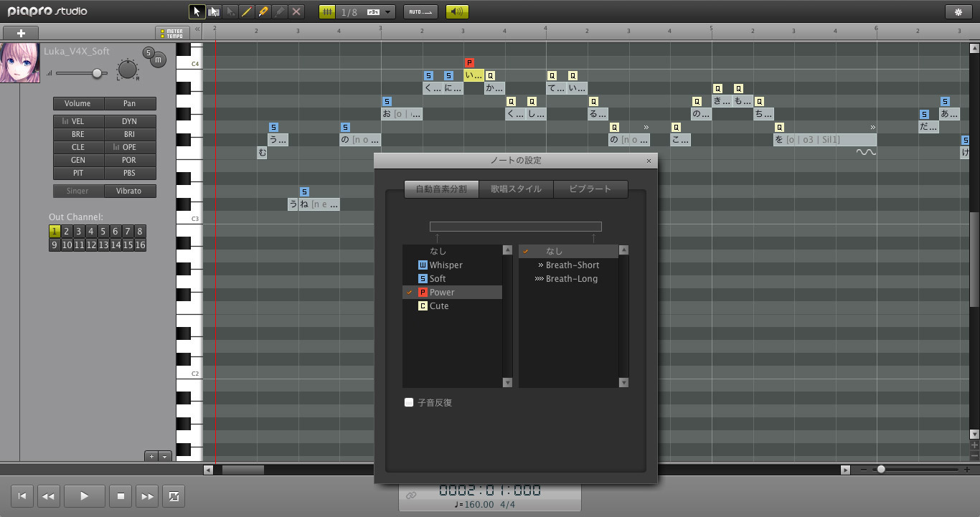Image resolution: width=980 pixels, height=517 pixels.
Task: Toggle Solo on Luka_V4X_Soft track
Action: coord(149,52)
